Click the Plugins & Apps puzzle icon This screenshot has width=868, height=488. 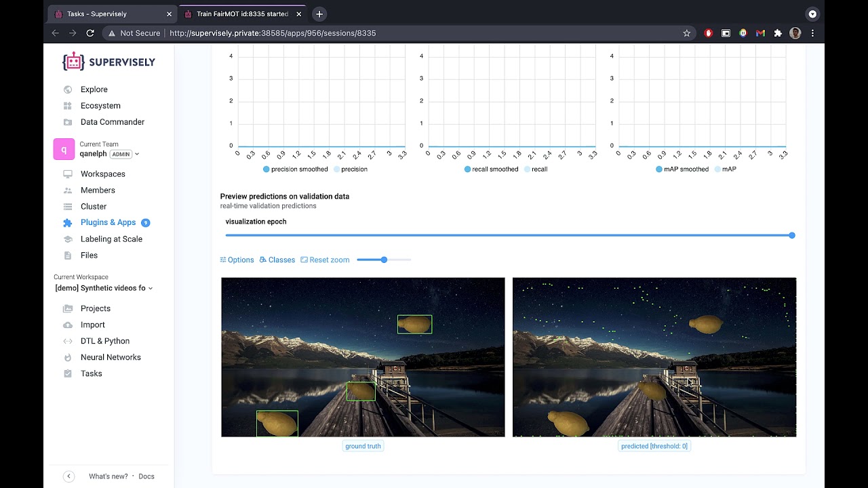[68, 222]
